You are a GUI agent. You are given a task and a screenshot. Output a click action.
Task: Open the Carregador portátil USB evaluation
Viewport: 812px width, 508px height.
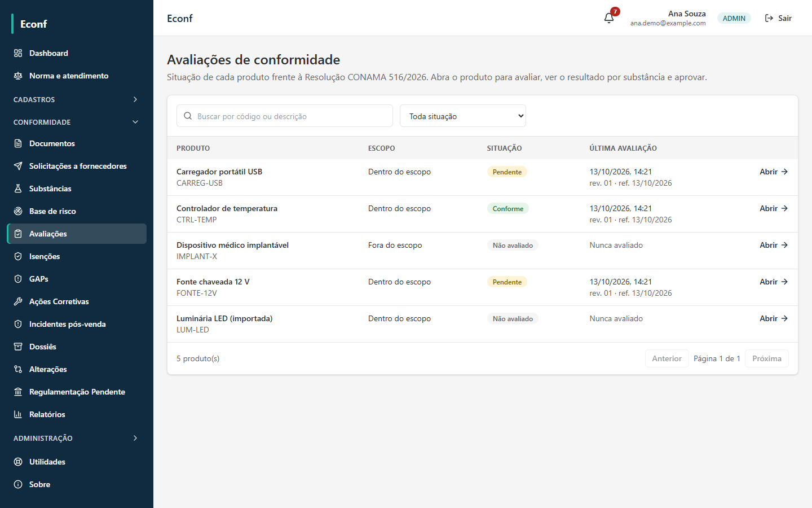click(x=774, y=172)
